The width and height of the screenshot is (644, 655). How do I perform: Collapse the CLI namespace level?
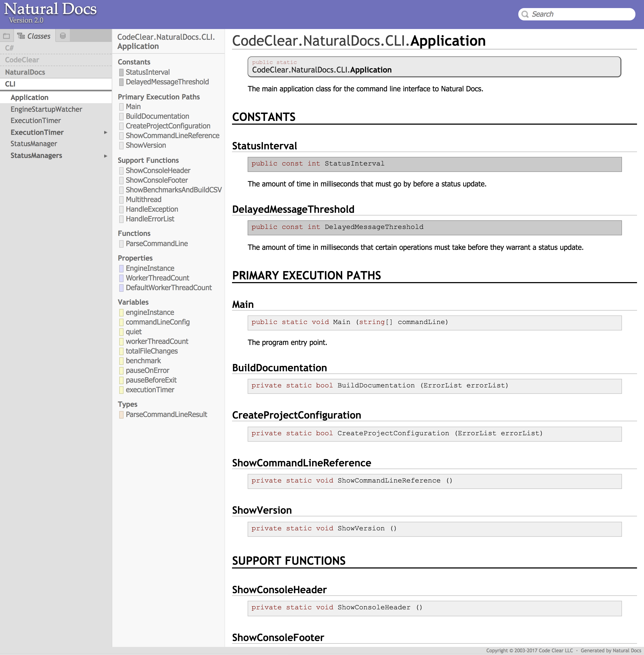[x=10, y=84]
